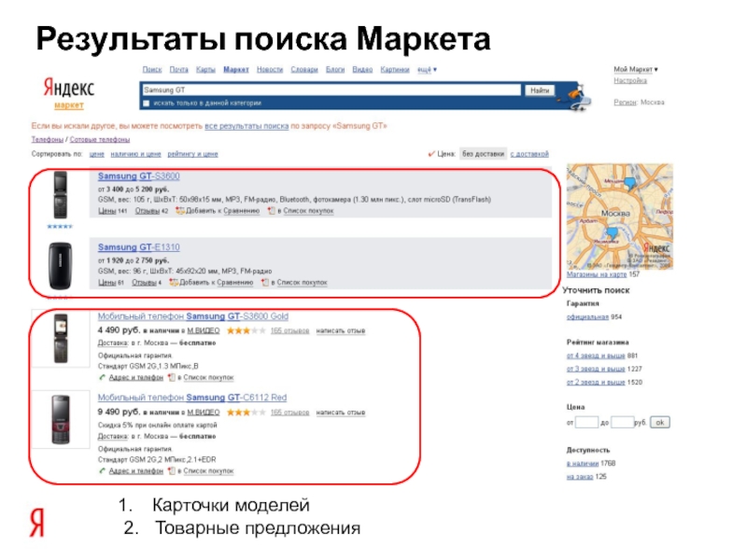Image resolution: width=747 pixels, height=560 pixels.
Task: Expand the ещё dropdown menu
Action: pos(427,69)
